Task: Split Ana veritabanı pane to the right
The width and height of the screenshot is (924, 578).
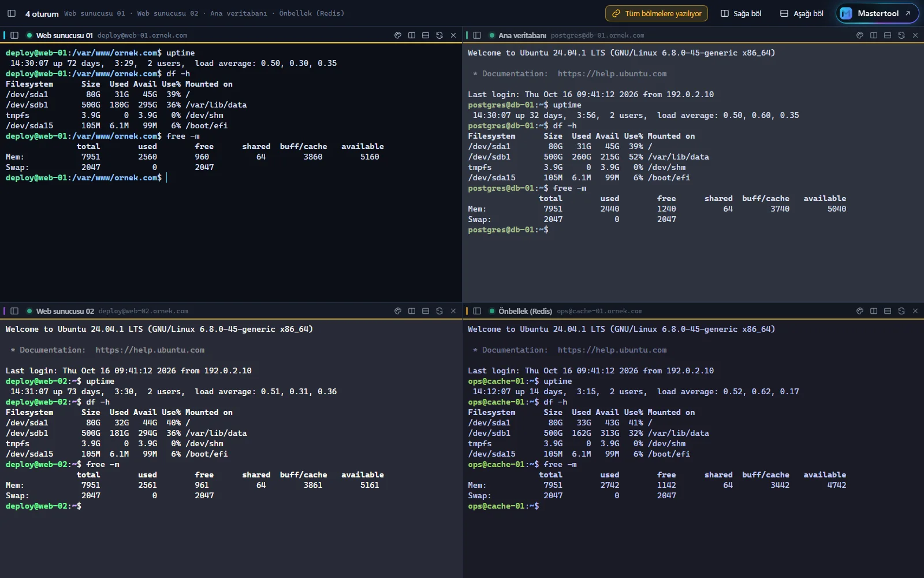Action: [x=874, y=35]
